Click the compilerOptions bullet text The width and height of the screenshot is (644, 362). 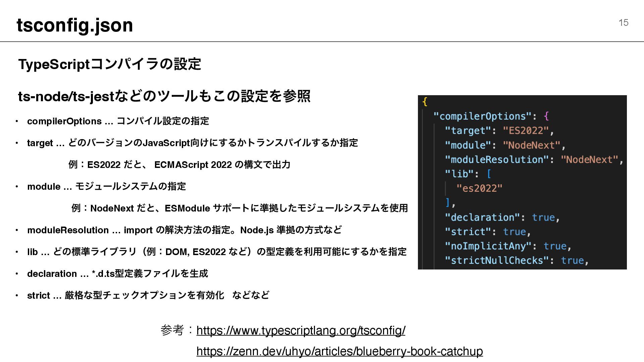(118, 121)
